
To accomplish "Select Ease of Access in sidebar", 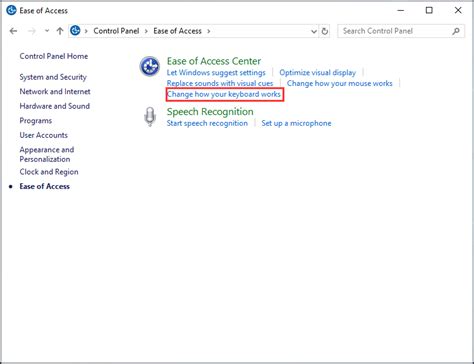I will (45, 186).
